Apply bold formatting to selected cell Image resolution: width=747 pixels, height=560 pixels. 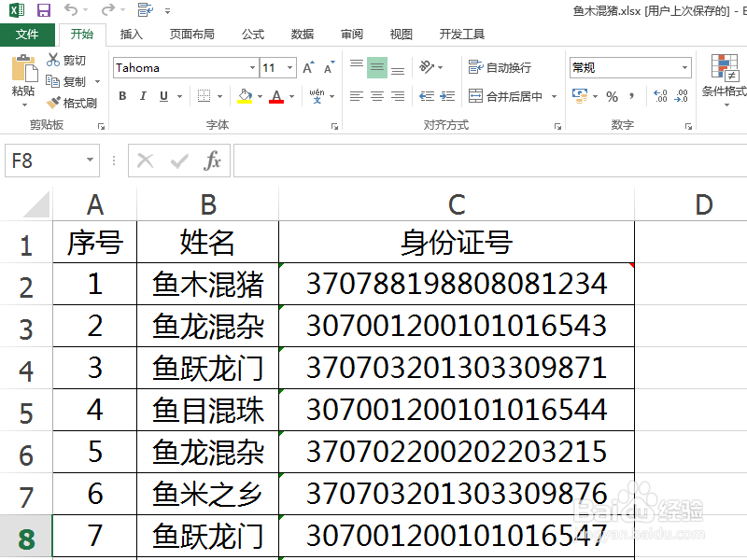[x=122, y=96]
